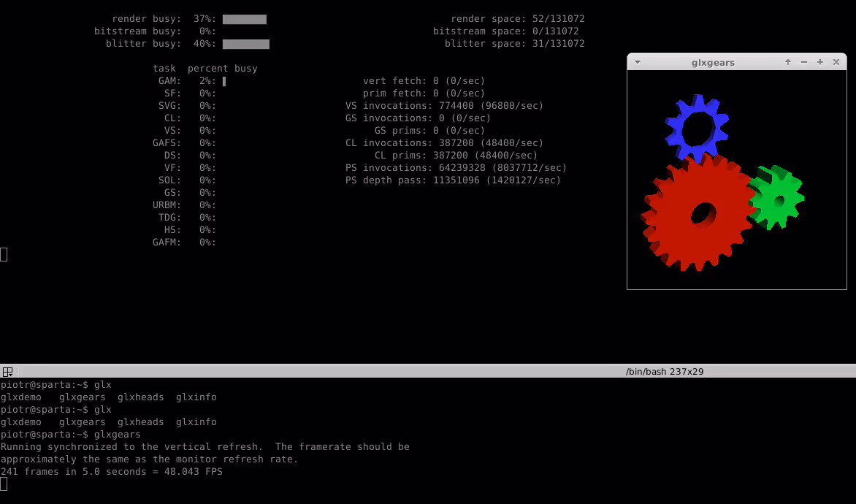Click the 'task percent busy' column header

(x=205, y=69)
